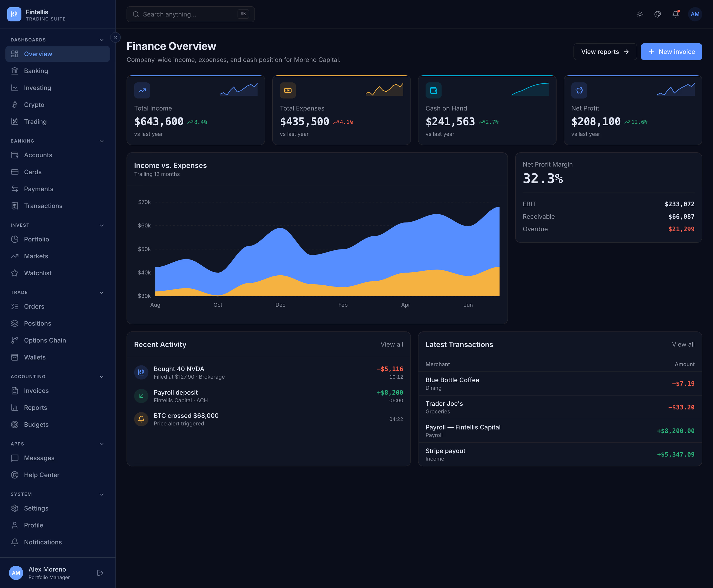Collapse the Dashboards section chevron
The height and width of the screenshot is (588, 713).
(x=102, y=40)
